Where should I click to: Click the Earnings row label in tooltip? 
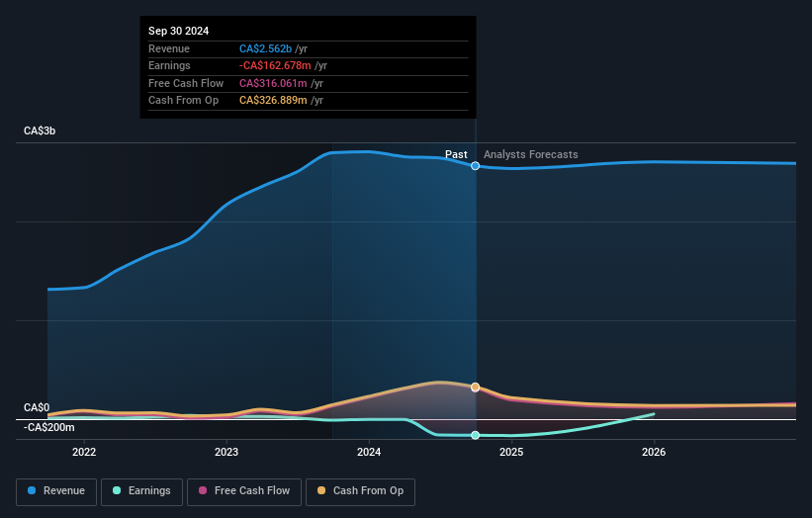point(169,65)
